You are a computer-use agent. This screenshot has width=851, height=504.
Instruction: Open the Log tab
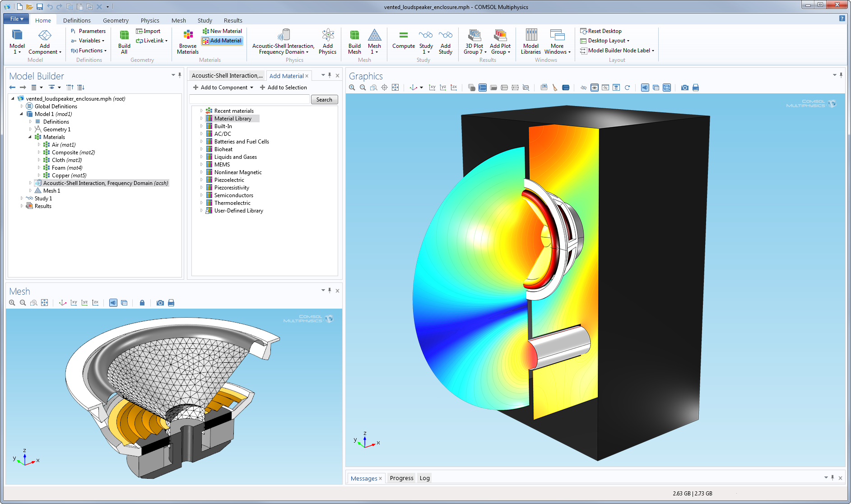coord(424,478)
